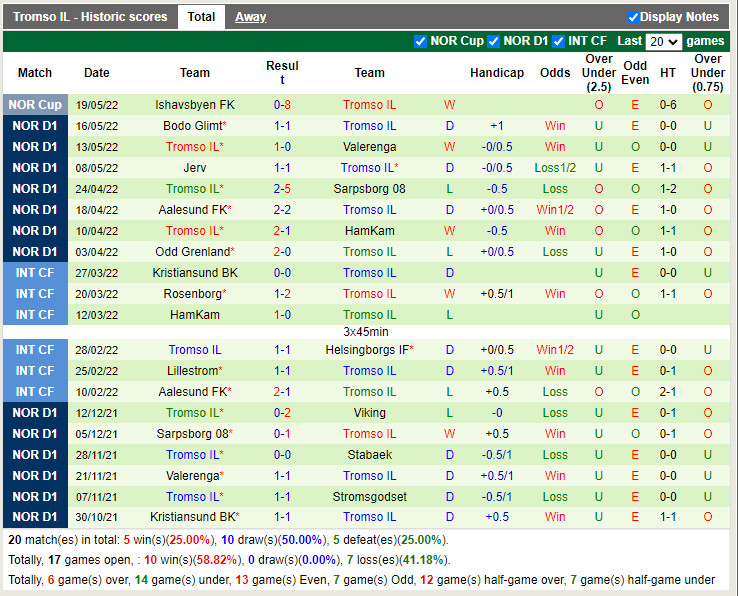This screenshot has width=738, height=596.
Task: Disable the INT CF filter checkbox
Action: coord(557,41)
